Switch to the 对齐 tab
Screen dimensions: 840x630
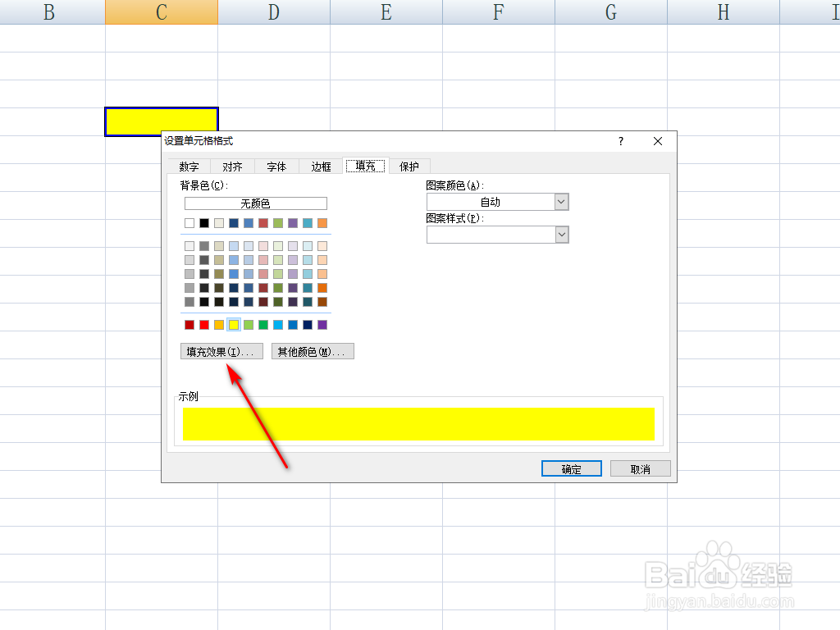[232, 167]
